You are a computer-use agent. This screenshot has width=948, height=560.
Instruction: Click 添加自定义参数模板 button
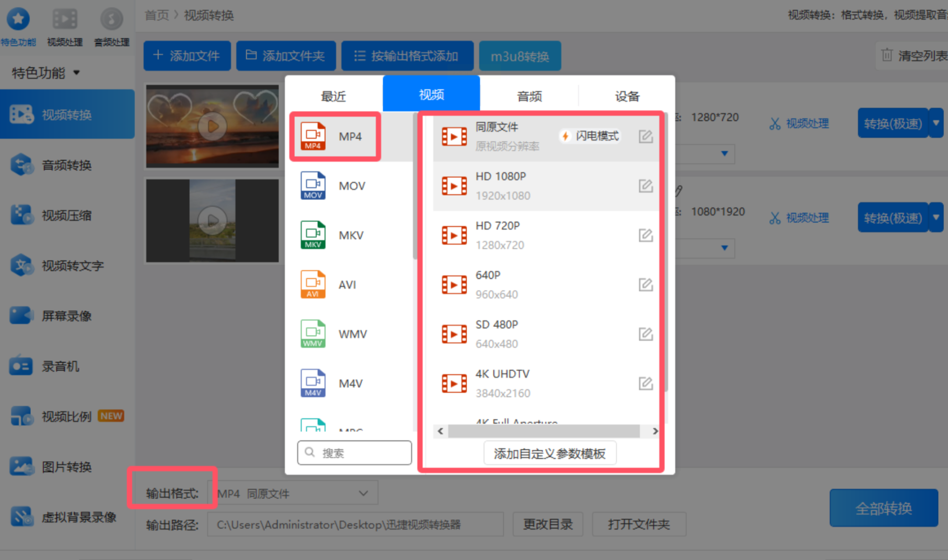(x=550, y=454)
